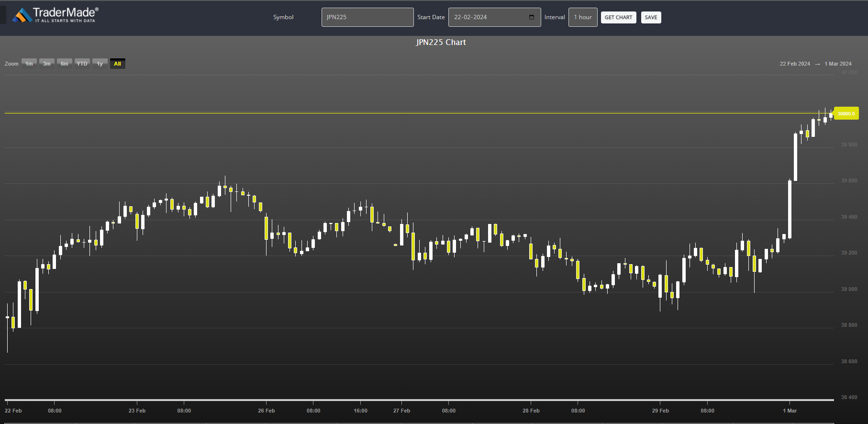Click the 38 800 price axis label
868x424 pixels.
click(849, 325)
